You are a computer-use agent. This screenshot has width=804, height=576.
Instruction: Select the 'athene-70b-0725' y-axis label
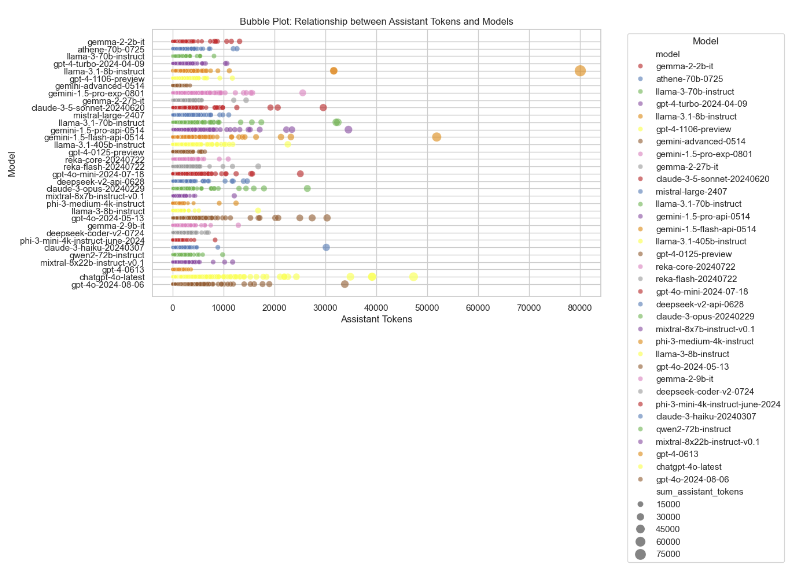[111, 49]
